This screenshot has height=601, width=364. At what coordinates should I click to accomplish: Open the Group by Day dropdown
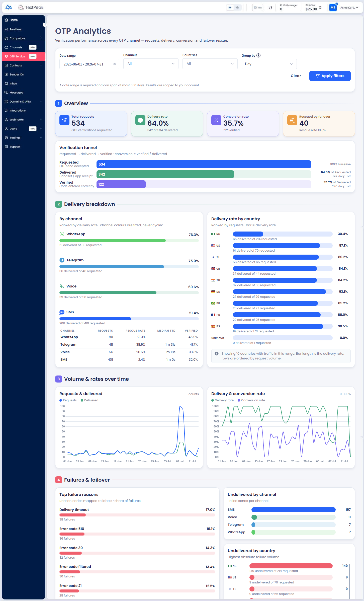pos(269,64)
